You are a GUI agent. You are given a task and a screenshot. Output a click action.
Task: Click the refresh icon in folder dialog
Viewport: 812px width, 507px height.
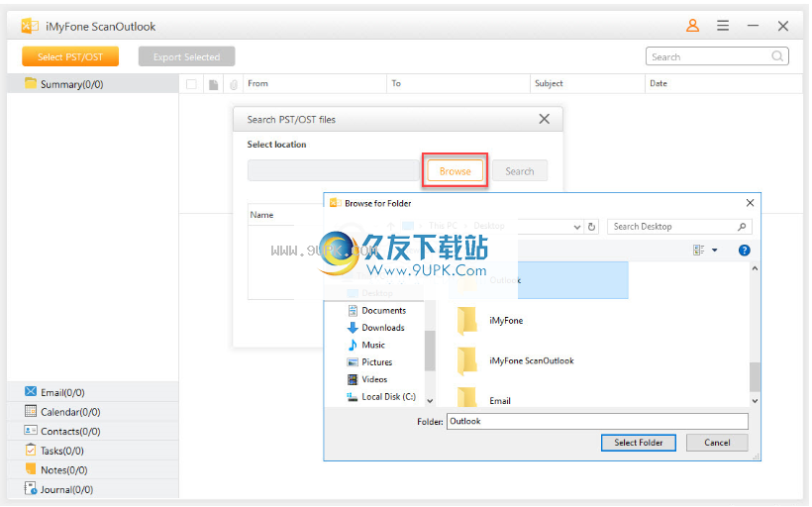[592, 227]
